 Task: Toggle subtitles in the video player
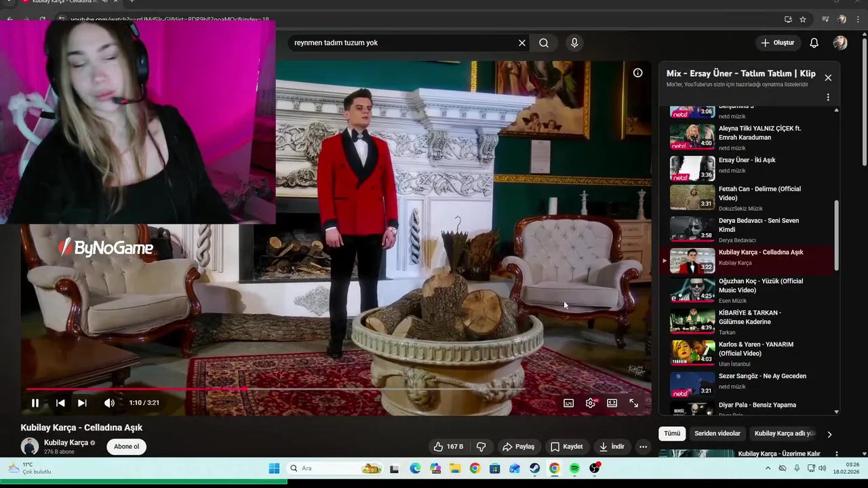569,403
